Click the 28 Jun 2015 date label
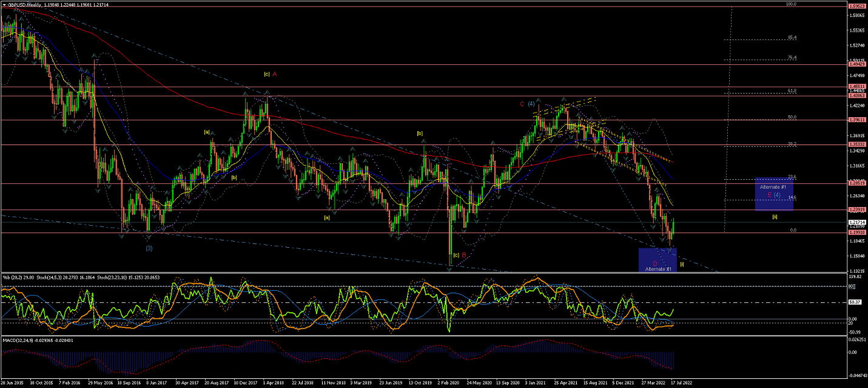Image resolution: width=868 pixels, height=388 pixels. [x=13, y=383]
